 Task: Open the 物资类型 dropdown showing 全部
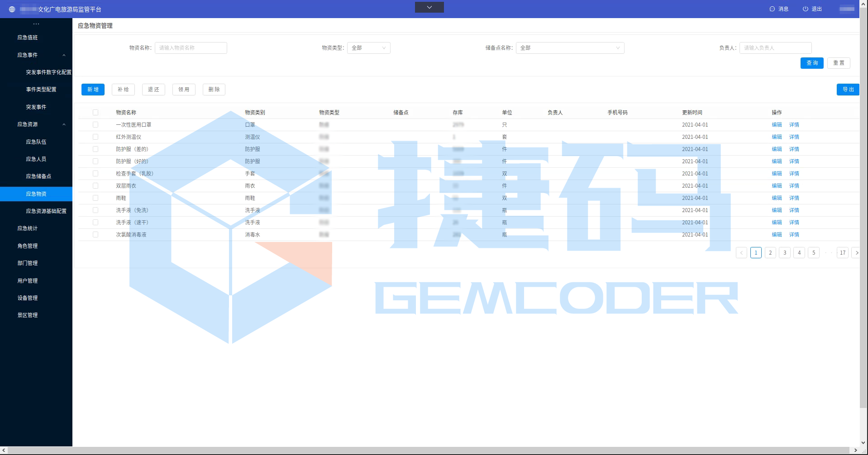(369, 47)
